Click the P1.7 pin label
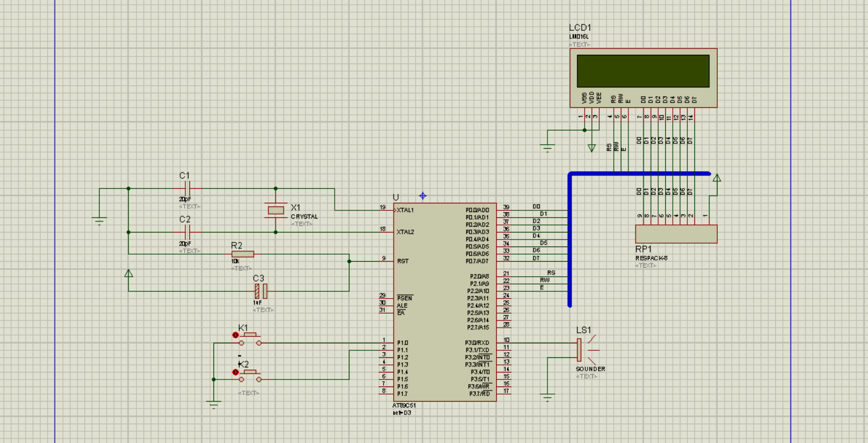The height and width of the screenshot is (443, 868). 402,394
